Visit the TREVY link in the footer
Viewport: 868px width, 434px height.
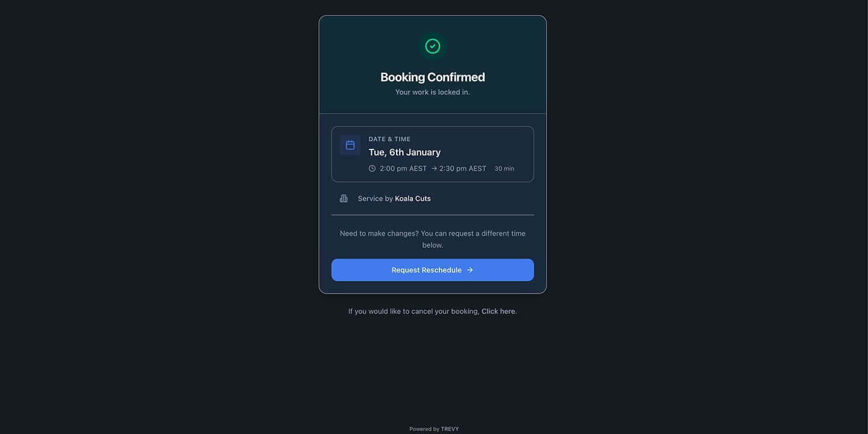tap(450, 429)
